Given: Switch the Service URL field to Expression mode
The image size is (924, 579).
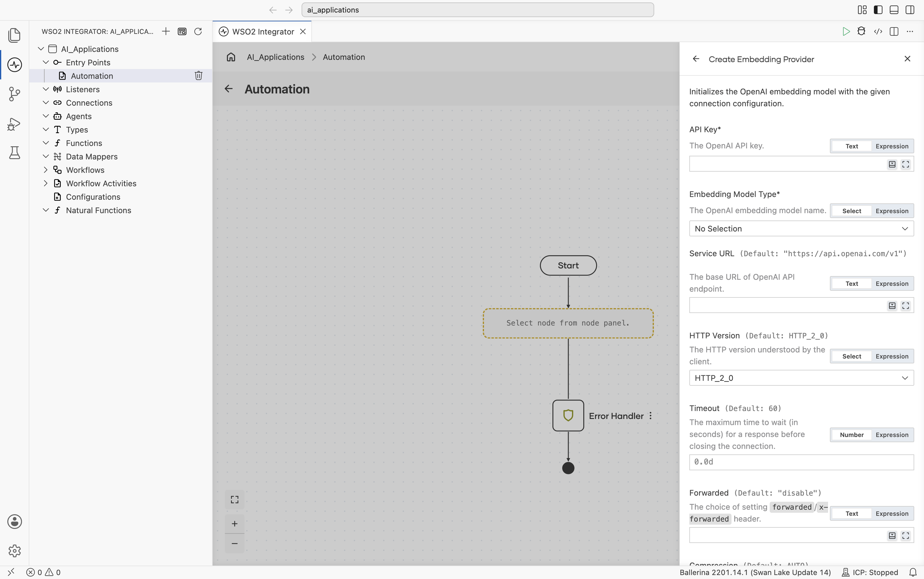Looking at the screenshot, I should [892, 284].
